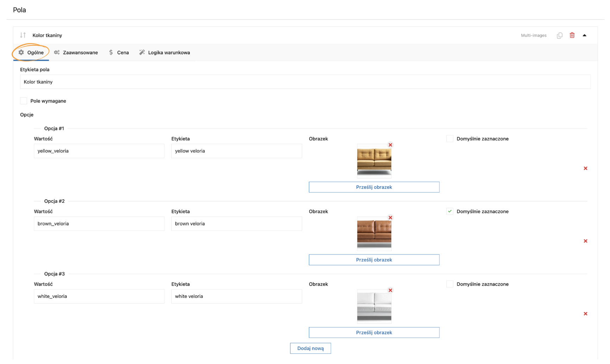Image resolution: width=610 pixels, height=364 pixels.
Task: Open the Cena tab
Action: coord(119,53)
